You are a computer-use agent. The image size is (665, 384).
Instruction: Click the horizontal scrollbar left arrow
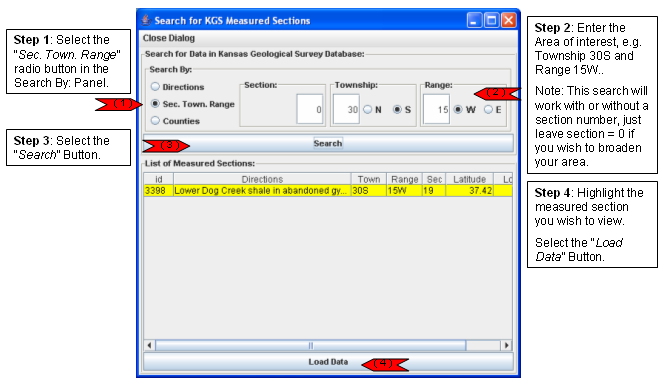point(149,345)
